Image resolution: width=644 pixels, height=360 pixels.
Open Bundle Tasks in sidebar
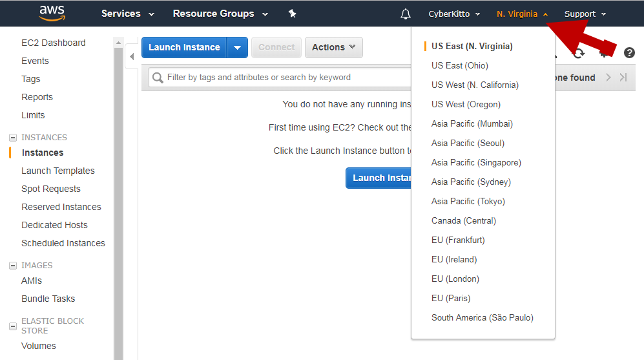(x=48, y=299)
